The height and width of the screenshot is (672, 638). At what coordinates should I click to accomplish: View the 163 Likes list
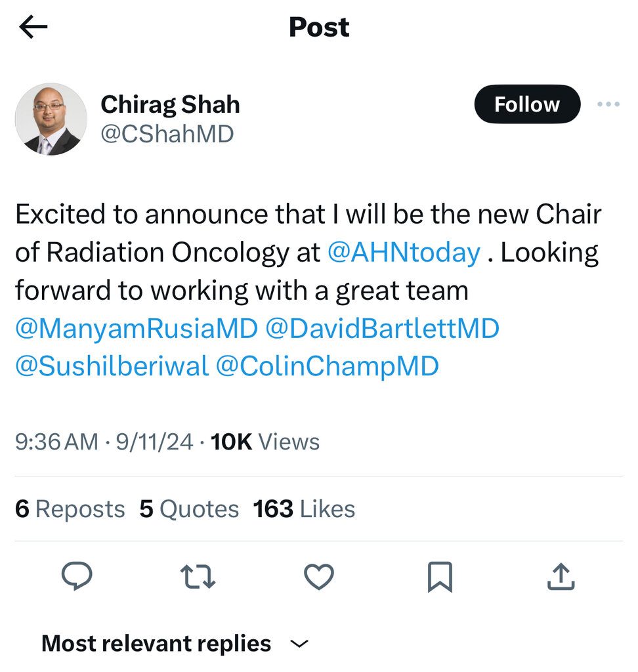pos(304,509)
